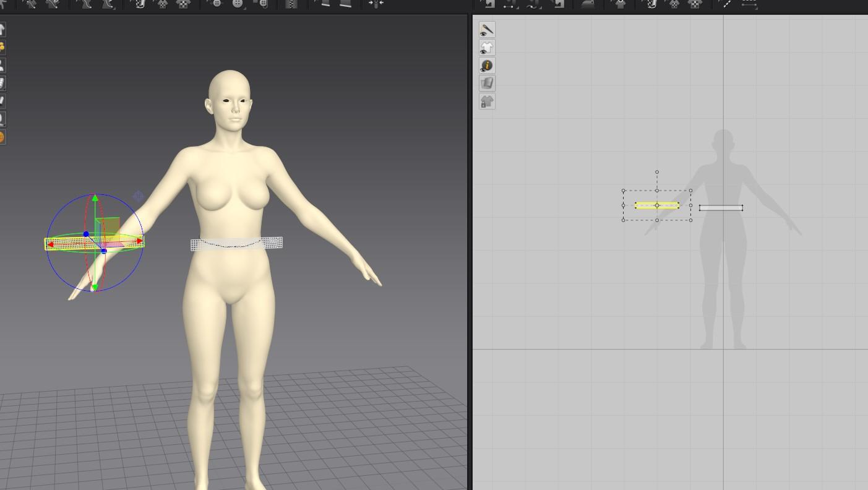Select the dashed line tool in 2D toolbar
This screenshot has height=490, width=868.
coord(726,4)
